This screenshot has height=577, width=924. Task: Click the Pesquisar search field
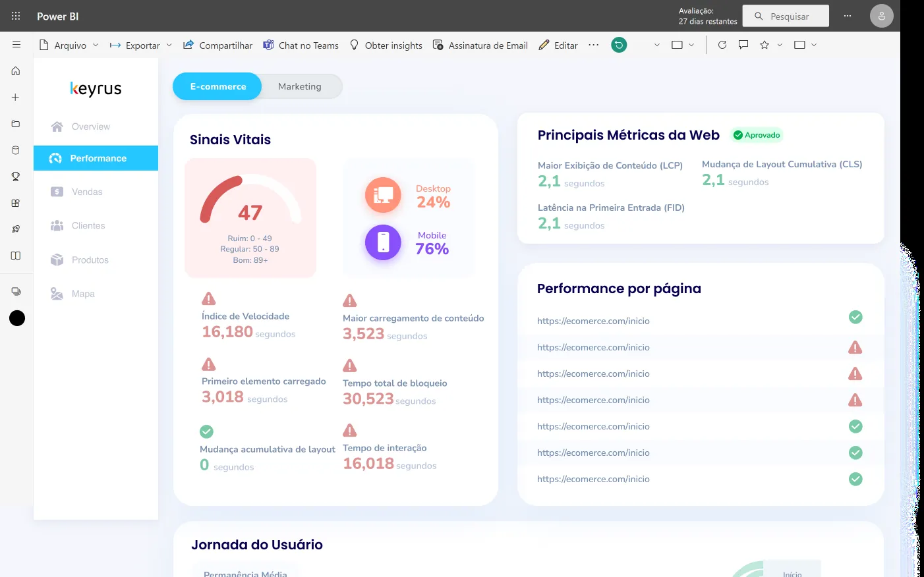pos(786,16)
